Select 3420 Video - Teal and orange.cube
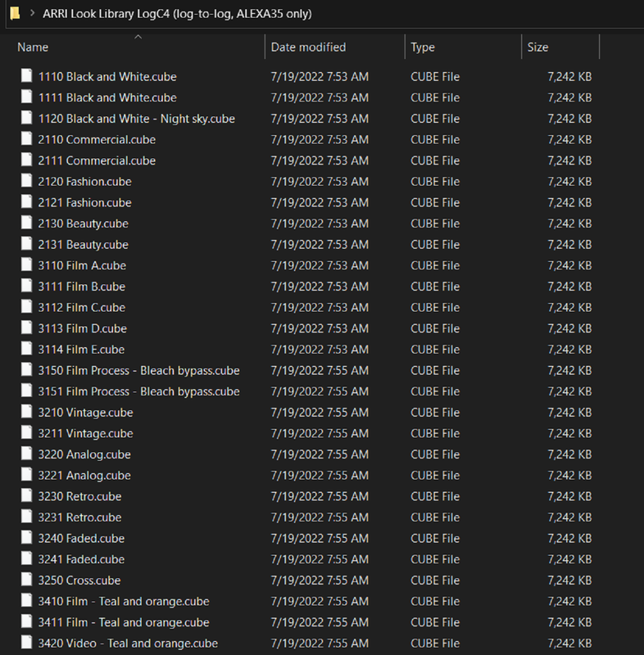The width and height of the screenshot is (644, 655). (129, 644)
